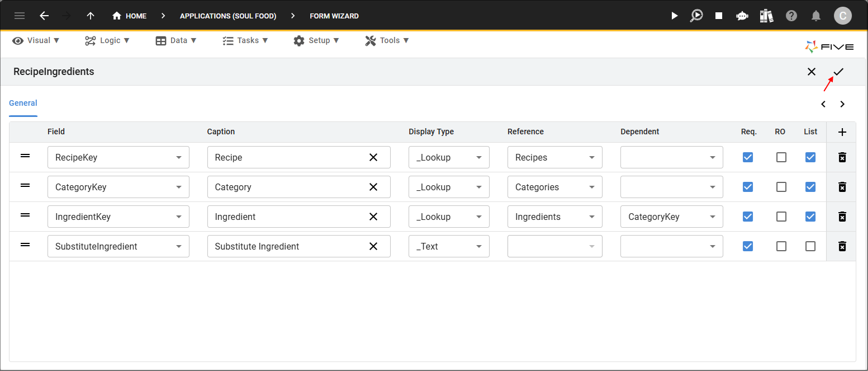Click the Form Wizard breadcrumb
868x371 pixels.
[x=334, y=16]
